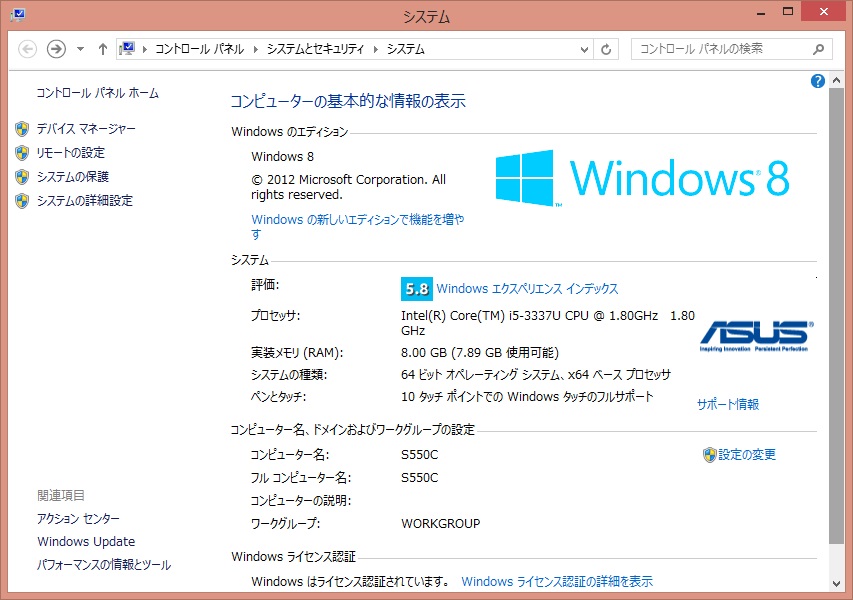Click 設定の変更 link
The image size is (853, 600).
pos(747,455)
